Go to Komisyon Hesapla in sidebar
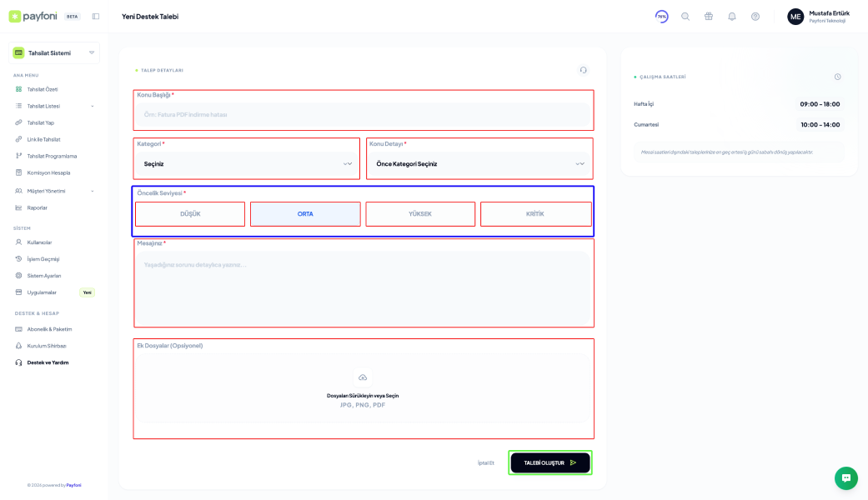This screenshot has width=868, height=500. 48,172
